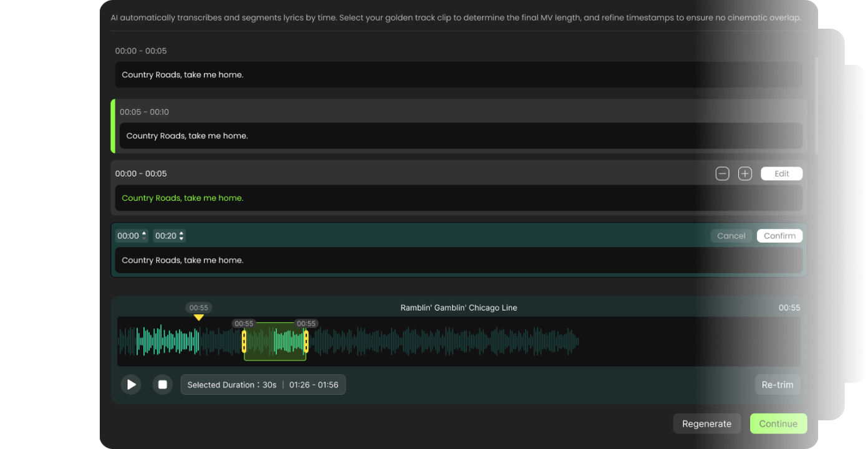This screenshot has width=868, height=449.
Task: Click the lyrics list scrollbar
Action: pyautogui.click(x=816, y=106)
